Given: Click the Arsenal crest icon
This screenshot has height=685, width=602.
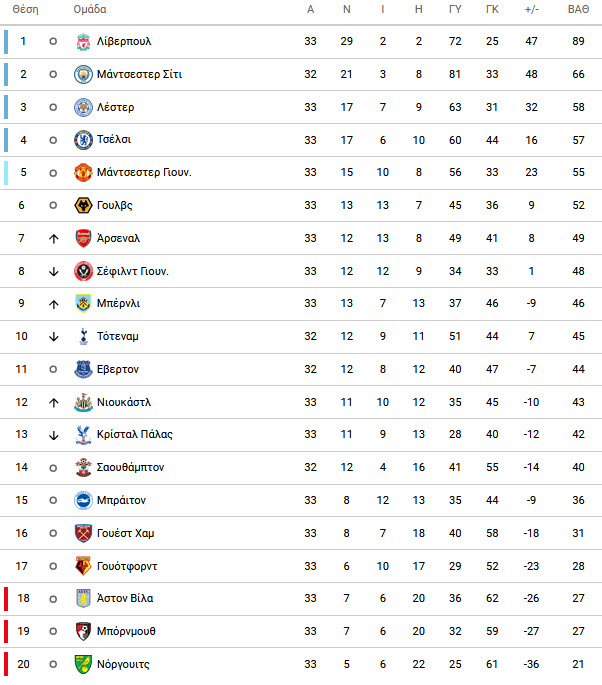Looking at the screenshot, I should (x=83, y=238).
